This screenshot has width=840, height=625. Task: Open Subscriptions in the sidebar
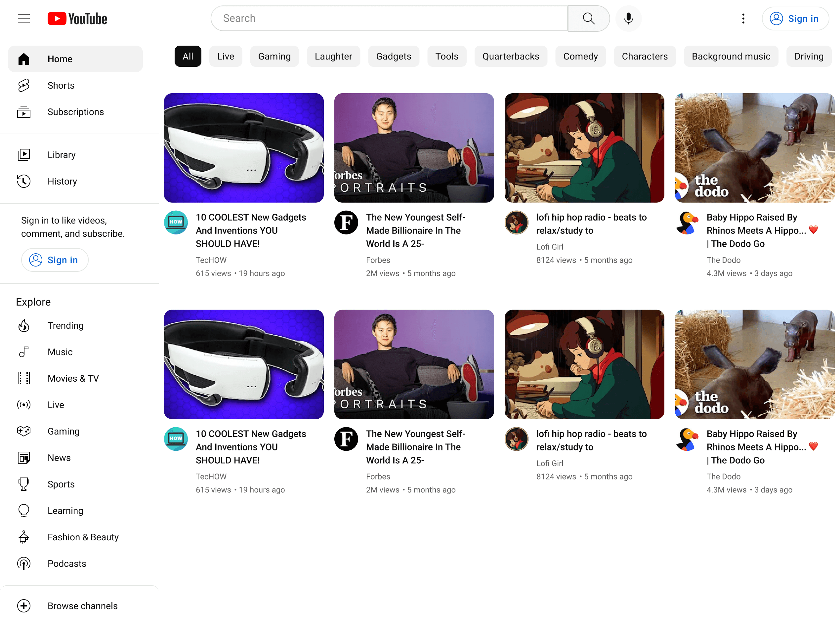[x=75, y=112]
